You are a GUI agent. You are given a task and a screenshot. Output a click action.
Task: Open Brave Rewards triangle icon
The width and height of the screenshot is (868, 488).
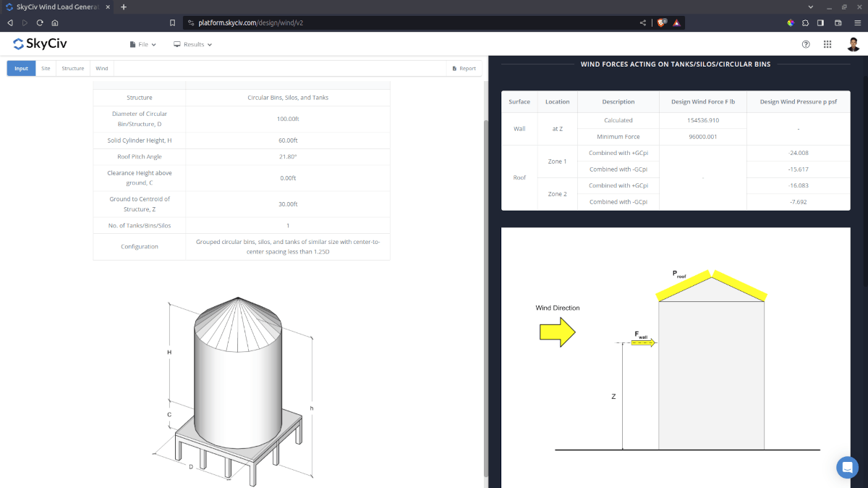pyautogui.click(x=676, y=22)
